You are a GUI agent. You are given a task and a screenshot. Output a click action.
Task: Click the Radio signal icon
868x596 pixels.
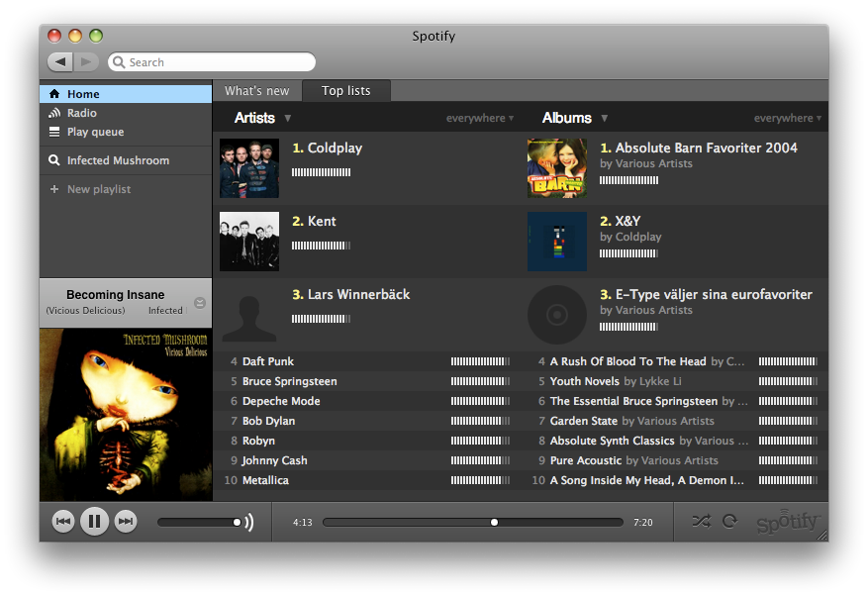(x=54, y=113)
